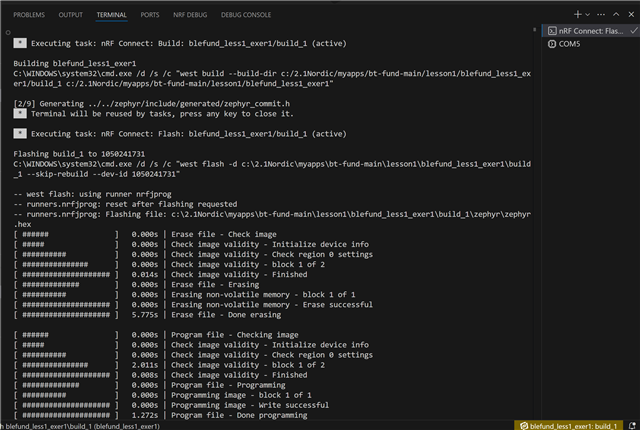The image size is (640, 430).
Task: Click the task success checkmark indicator
Action: pyautogui.click(x=633, y=31)
